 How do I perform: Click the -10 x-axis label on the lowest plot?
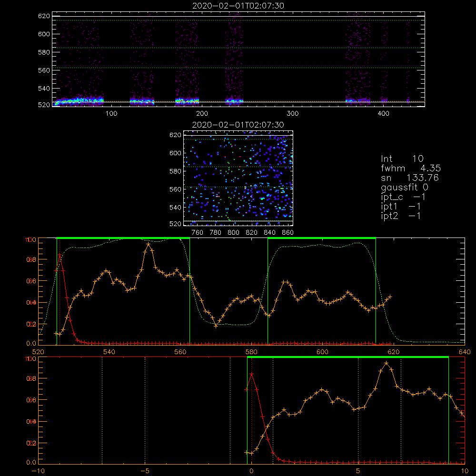pyautogui.click(x=38, y=471)
